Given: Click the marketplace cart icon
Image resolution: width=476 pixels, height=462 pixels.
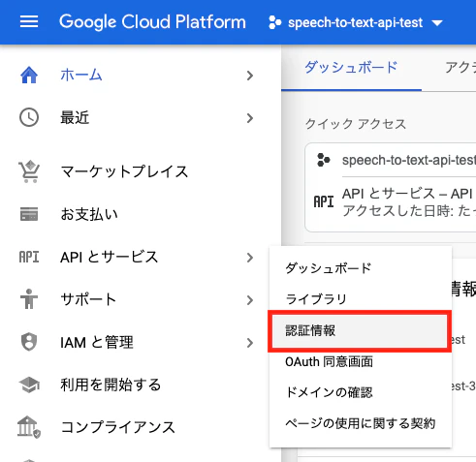Looking at the screenshot, I should [x=29, y=171].
